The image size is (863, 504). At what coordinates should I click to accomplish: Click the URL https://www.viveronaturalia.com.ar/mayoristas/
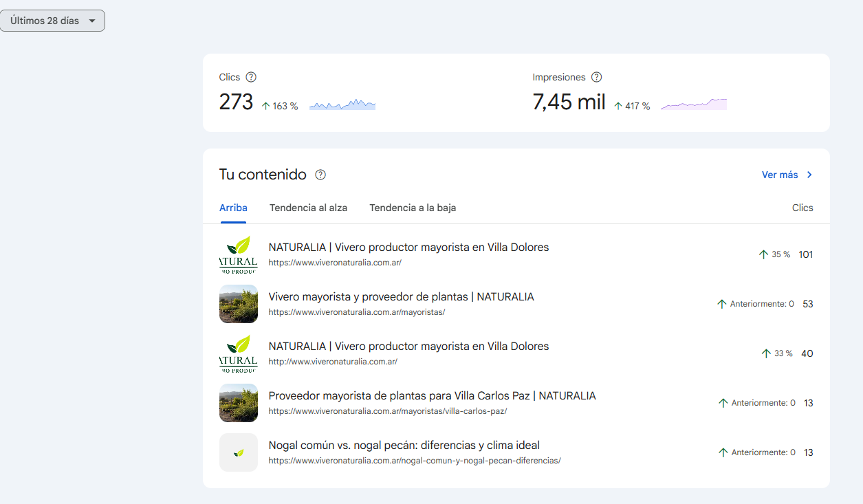tap(357, 312)
